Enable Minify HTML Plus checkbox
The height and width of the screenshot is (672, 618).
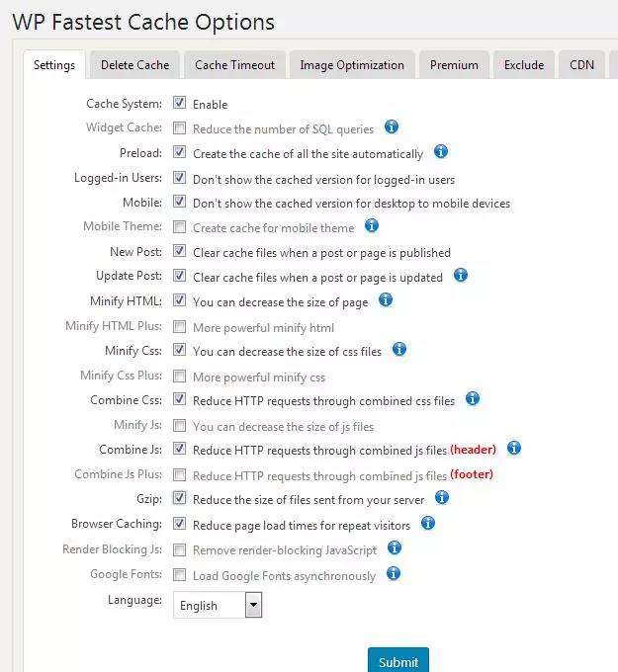click(x=179, y=326)
